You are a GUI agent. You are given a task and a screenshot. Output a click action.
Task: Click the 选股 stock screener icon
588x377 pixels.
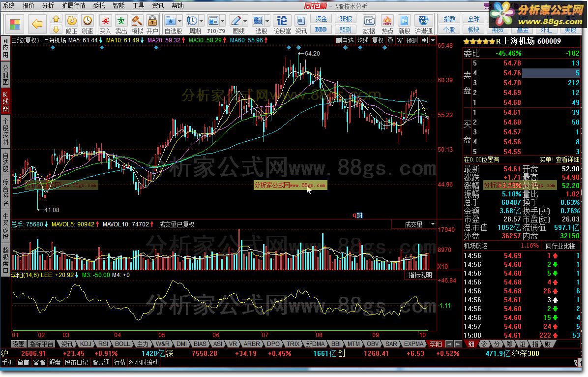tap(258, 21)
